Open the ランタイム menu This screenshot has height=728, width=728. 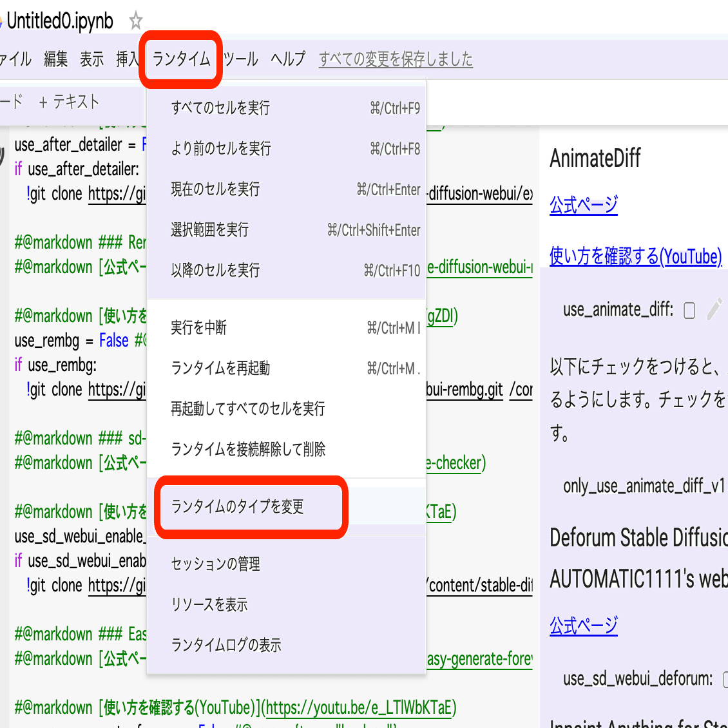pos(181,59)
